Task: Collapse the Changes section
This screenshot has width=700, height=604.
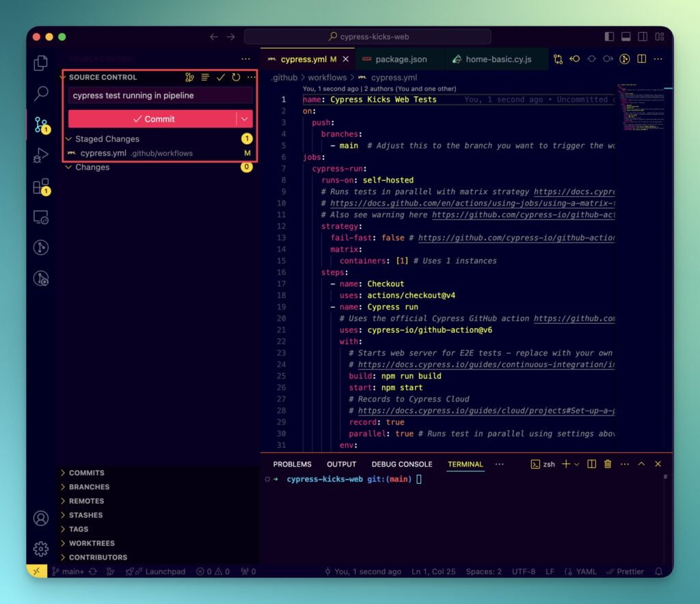Action: pyautogui.click(x=68, y=167)
